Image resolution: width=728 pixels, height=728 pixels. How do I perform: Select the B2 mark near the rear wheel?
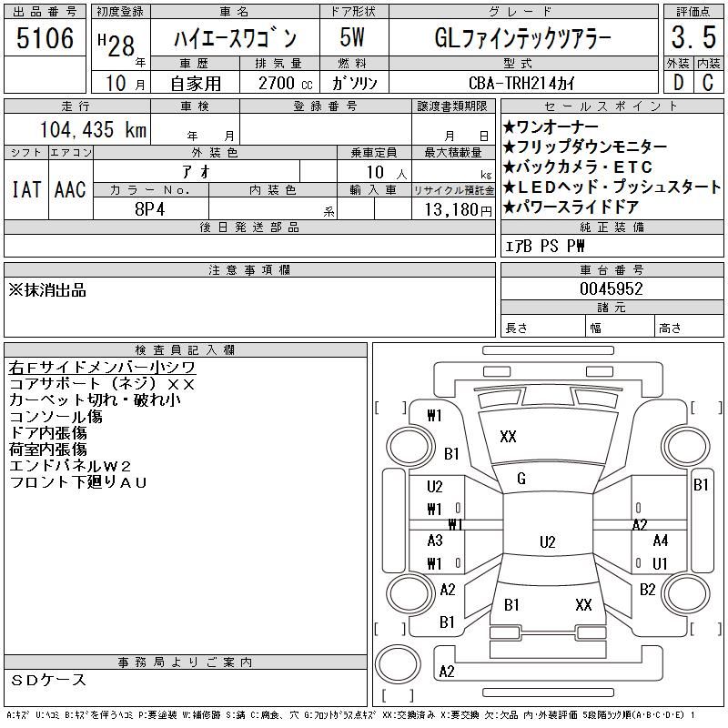pyautogui.click(x=647, y=590)
